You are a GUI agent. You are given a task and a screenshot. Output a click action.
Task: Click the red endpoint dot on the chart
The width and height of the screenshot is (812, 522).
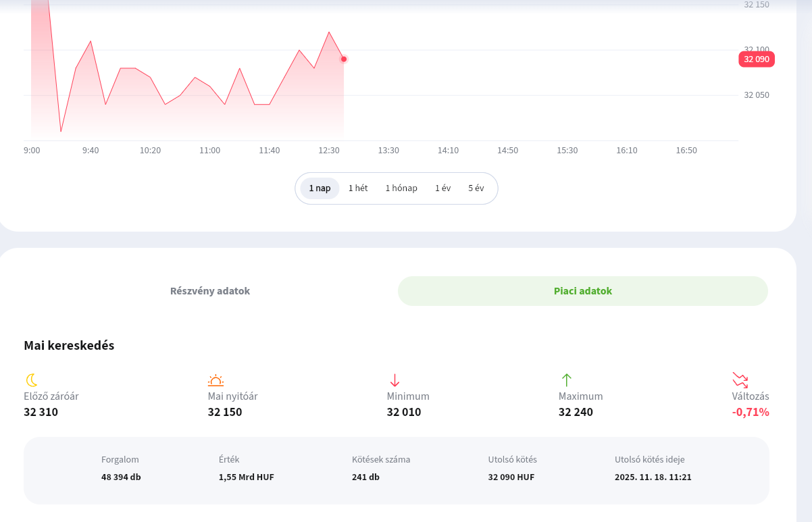click(x=344, y=59)
